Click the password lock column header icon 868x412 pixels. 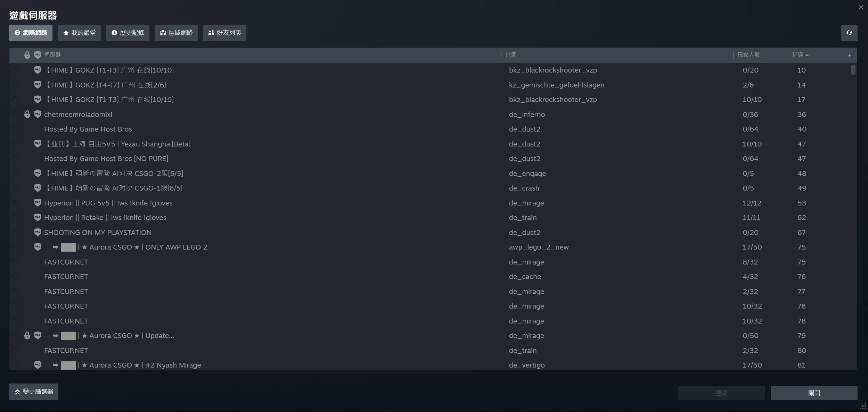[x=27, y=55]
